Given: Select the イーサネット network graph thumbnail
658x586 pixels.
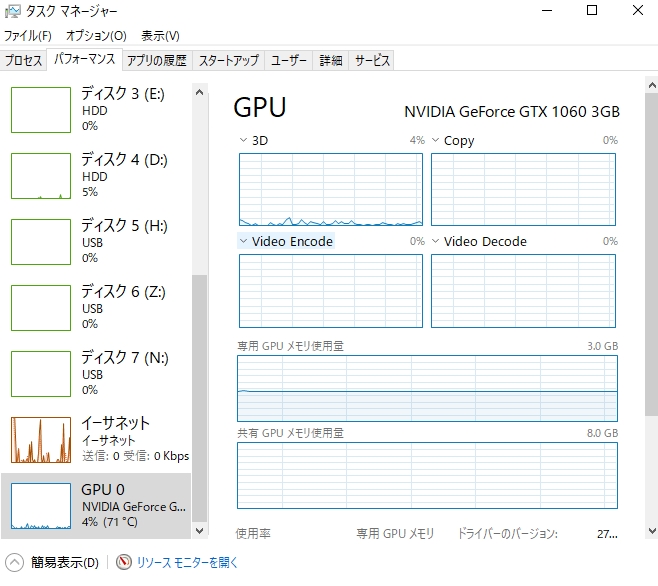Looking at the screenshot, I should pyautogui.click(x=41, y=440).
